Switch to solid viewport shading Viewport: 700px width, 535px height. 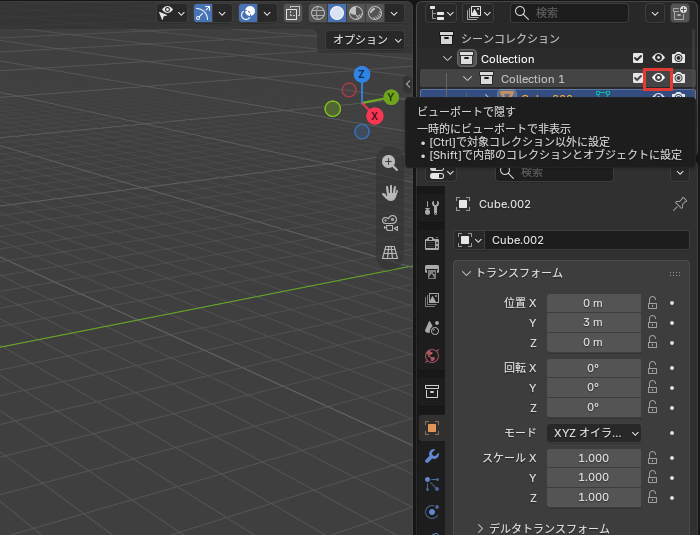coord(337,13)
